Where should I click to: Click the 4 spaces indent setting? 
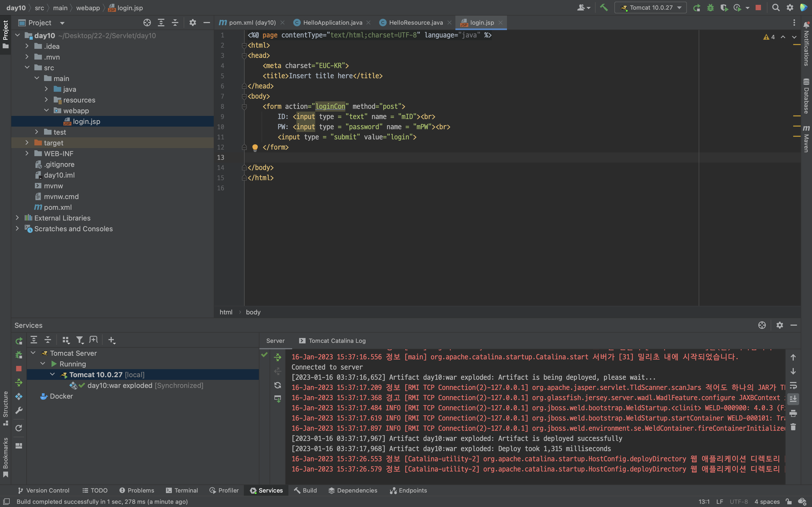[x=767, y=501]
